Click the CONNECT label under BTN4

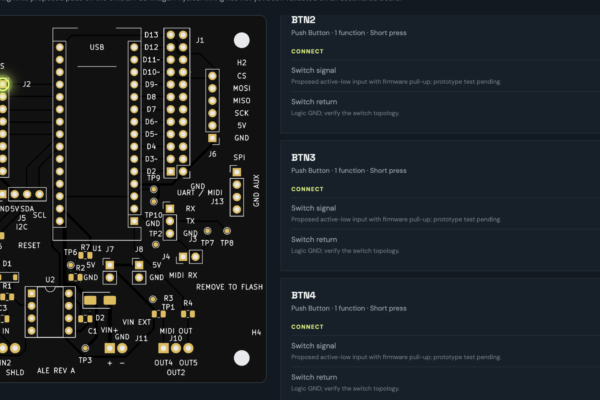pyautogui.click(x=307, y=327)
